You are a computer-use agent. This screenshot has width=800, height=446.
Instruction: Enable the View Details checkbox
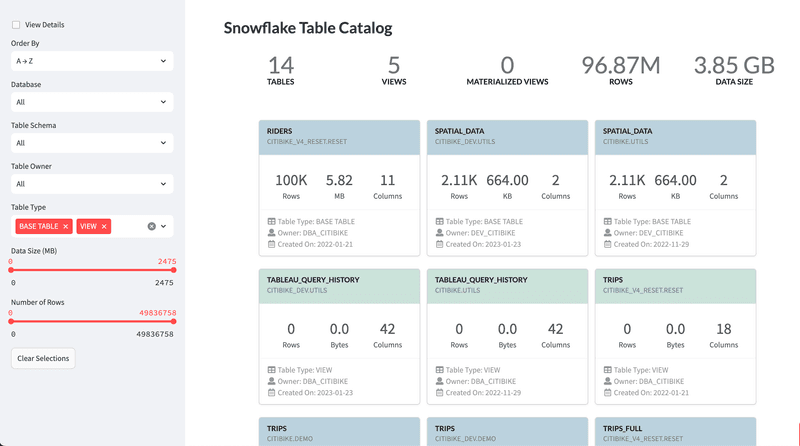[16, 24]
